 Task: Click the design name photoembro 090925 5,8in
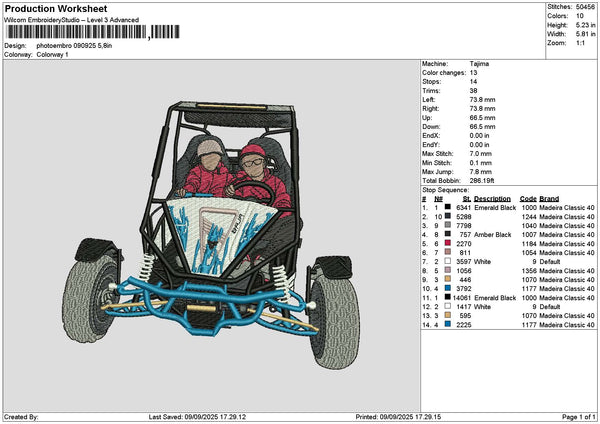click(x=74, y=46)
